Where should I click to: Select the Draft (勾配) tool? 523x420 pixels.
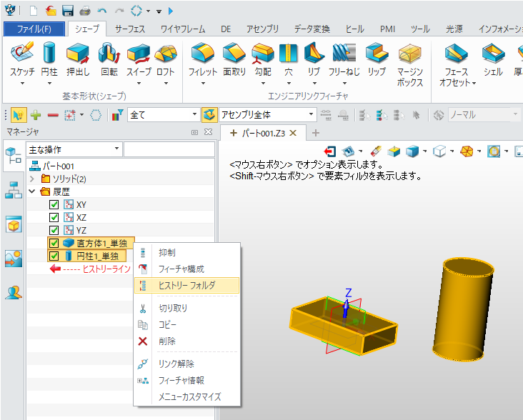pyautogui.click(x=263, y=59)
